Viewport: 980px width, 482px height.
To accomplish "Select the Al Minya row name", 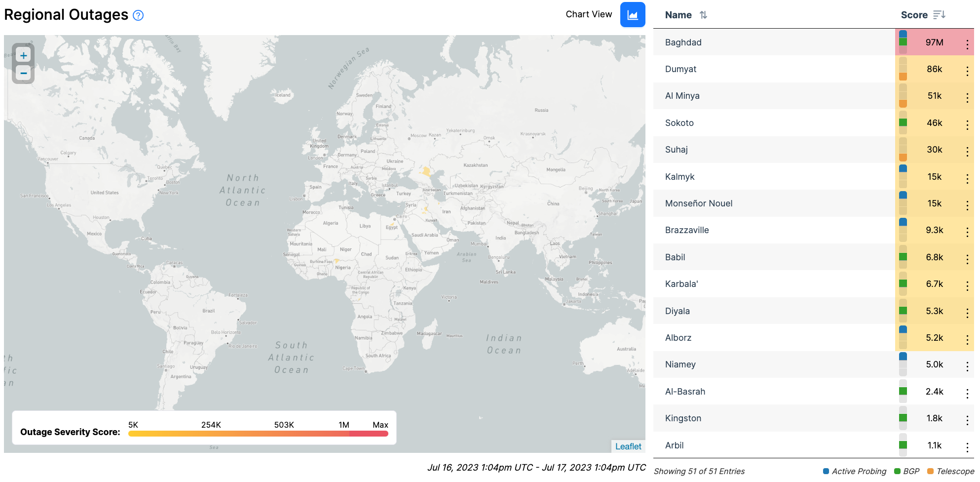I will pyautogui.click(x=682, y=96).
